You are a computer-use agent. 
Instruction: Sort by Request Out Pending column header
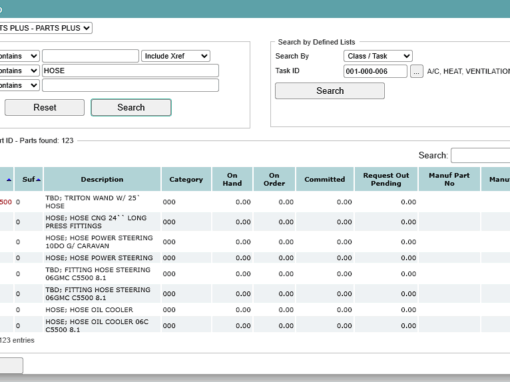coord(386,179)
